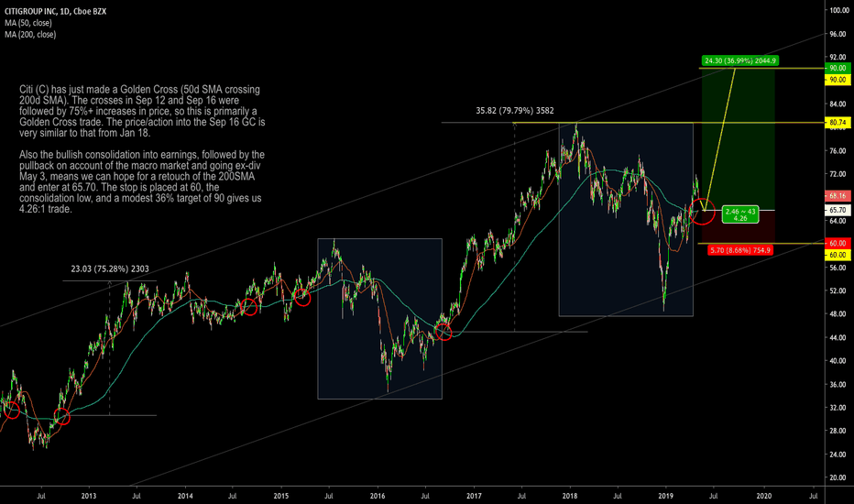This screenshot has height=504, width=854.
Task: Click the CITIGROUP INC chart title
Action: [56, 11]
